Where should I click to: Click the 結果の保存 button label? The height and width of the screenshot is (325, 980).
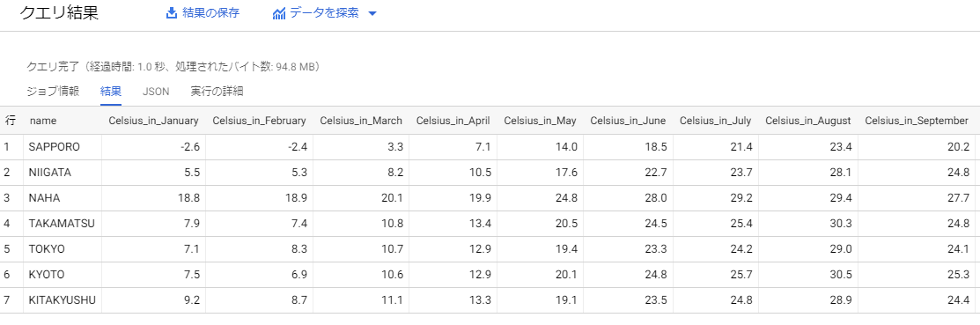210,13
